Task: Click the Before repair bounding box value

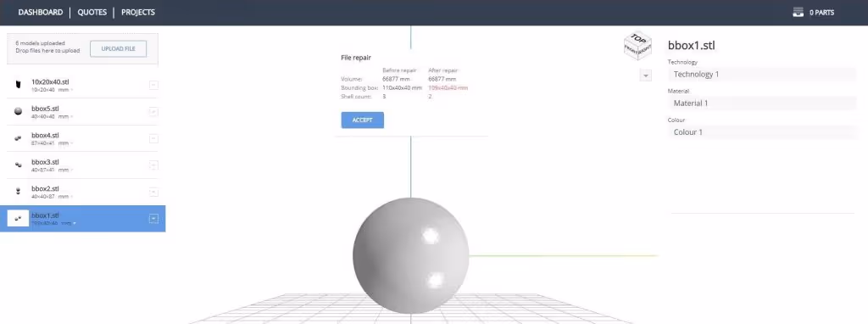Action: pos(402,88)
